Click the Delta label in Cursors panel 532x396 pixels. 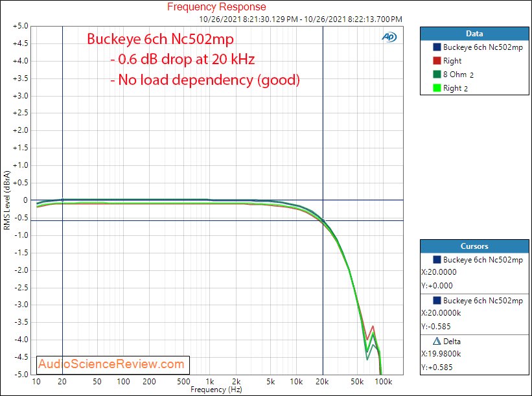pos(452,342)
